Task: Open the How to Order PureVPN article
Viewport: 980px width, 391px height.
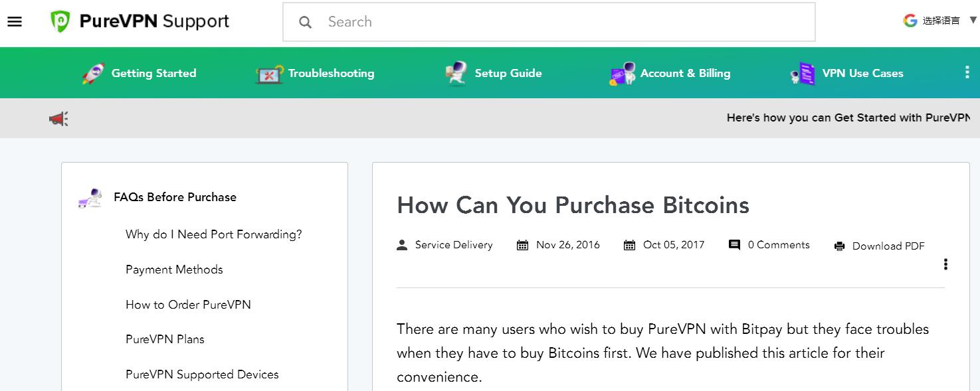Action: pos(188,305)
